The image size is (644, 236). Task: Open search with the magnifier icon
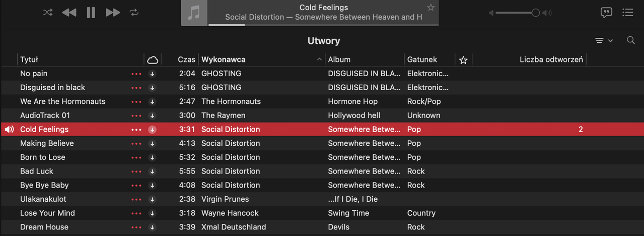(630, 40)
